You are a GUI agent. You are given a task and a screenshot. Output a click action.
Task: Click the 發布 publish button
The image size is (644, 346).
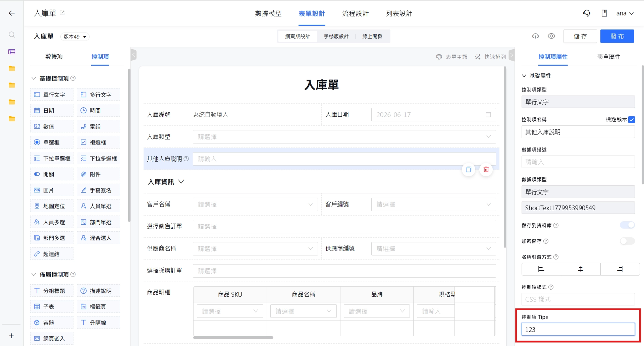pyautogui.click(x=617, y=36)
